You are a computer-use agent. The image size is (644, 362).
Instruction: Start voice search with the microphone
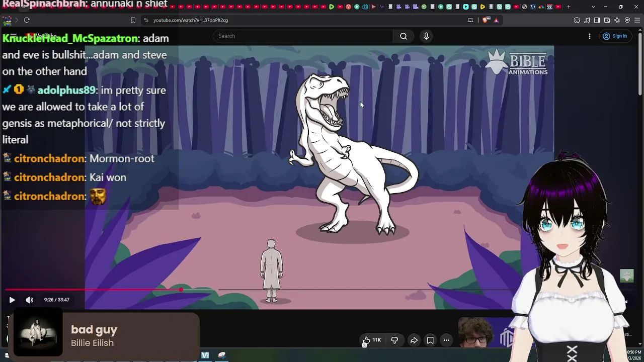[426, 36]
